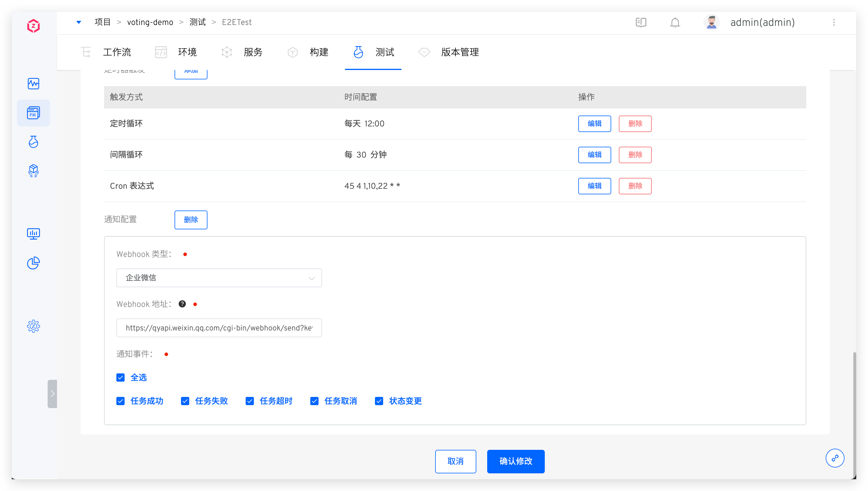Click 确认修改 to confirm changes

coord(516,461)
